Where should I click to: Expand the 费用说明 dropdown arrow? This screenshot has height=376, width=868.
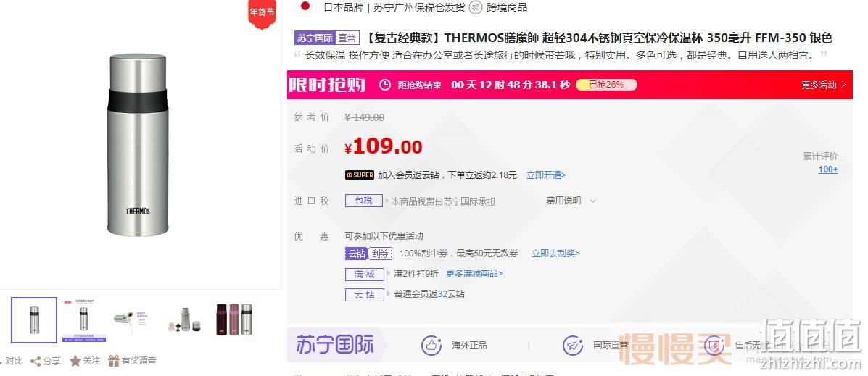(593, 201)
